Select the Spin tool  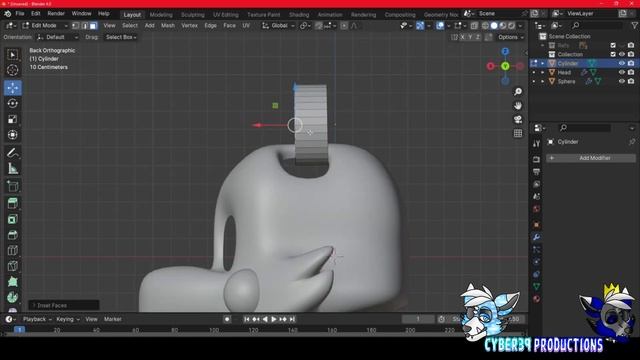[13, 297]
